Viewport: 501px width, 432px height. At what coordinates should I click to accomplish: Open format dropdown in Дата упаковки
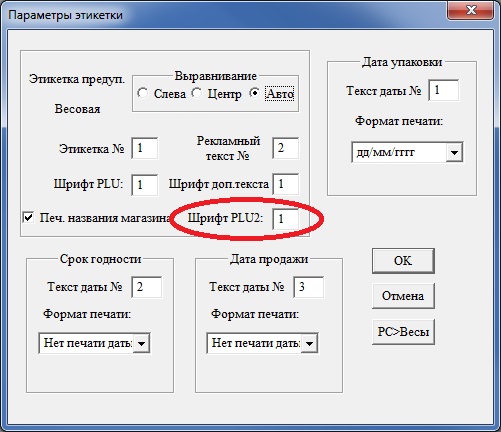point(454,153)
